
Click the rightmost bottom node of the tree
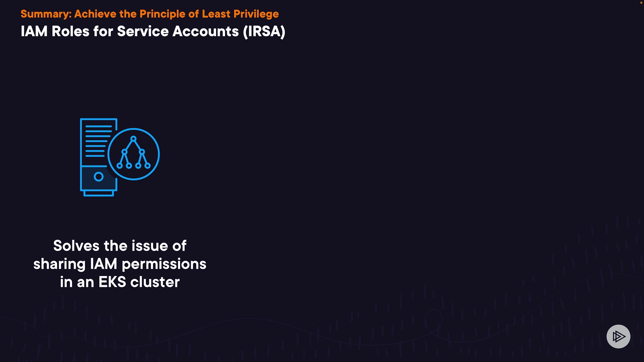tap(147, 166)
